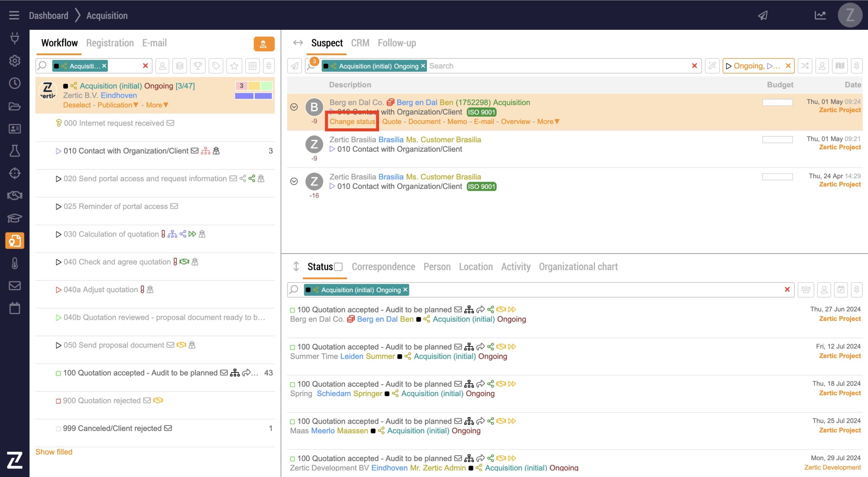Viewport: 868px width, 477px height.
Task: Open the graduation cap sidebar icon
Action: pos(15,218)
